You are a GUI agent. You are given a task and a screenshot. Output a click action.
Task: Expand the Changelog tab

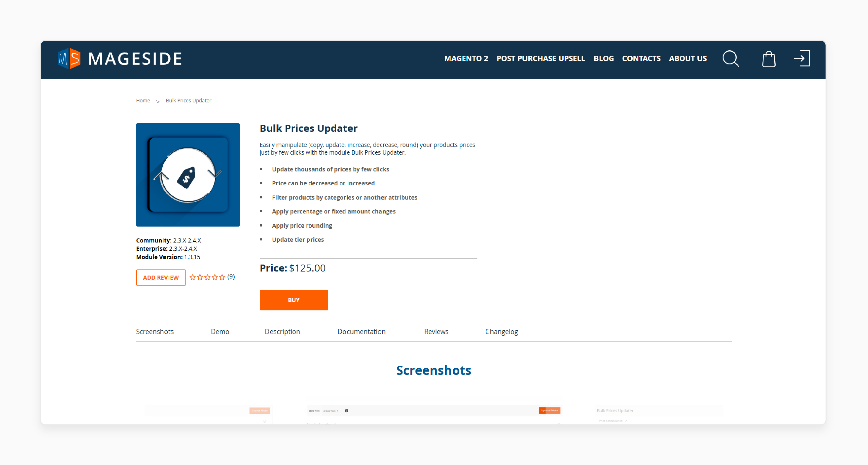(501, 331)
